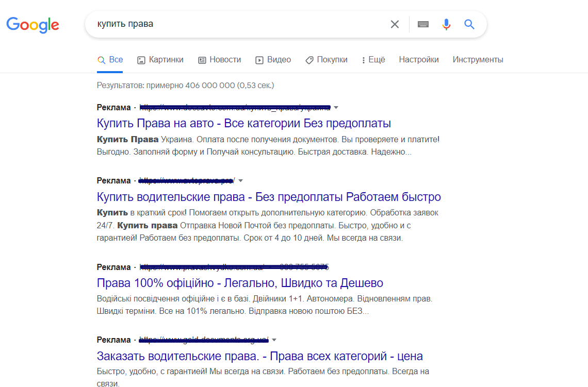Expand the Ещё search categories menu
Viewport: 588px width, 387px height.
pos(373,59)
